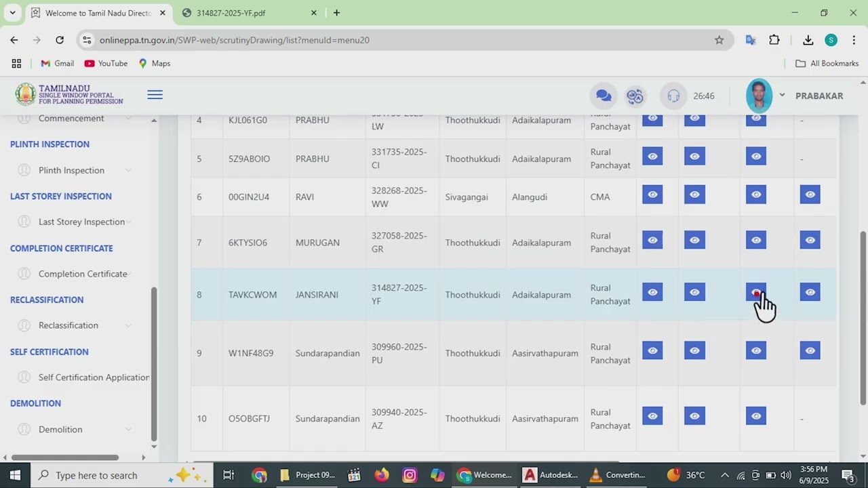Click second eye icon in row 5 5Z9ABOIO
868x488 pixels.
[694, 157]
